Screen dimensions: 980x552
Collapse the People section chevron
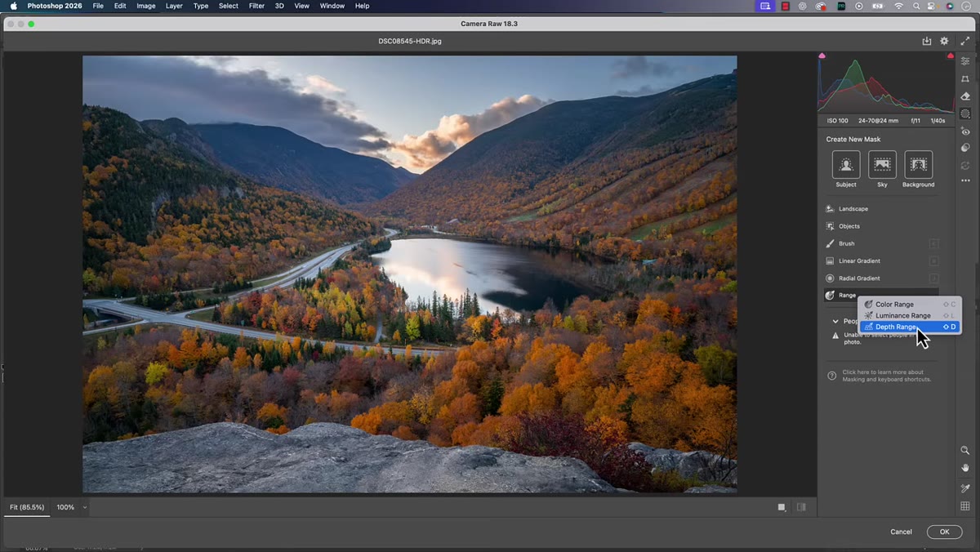[x=835, y=322]
